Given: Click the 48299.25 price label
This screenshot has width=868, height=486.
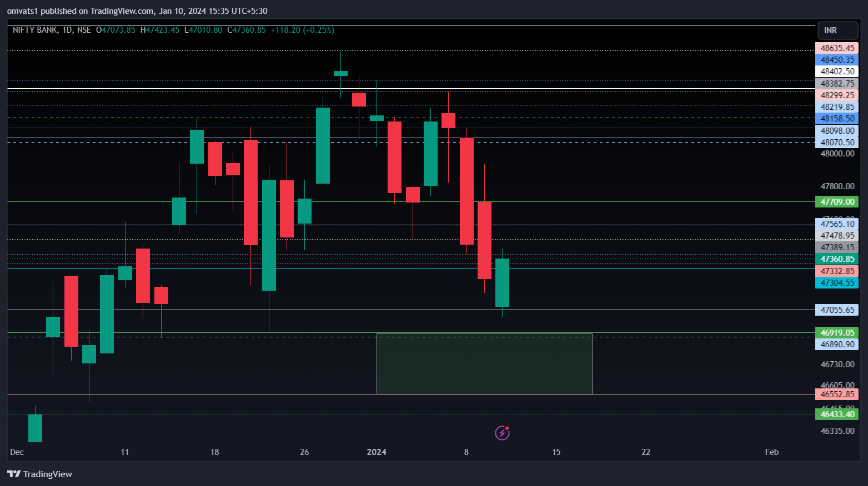Looking at the screenshot, I should pos(837,95).
